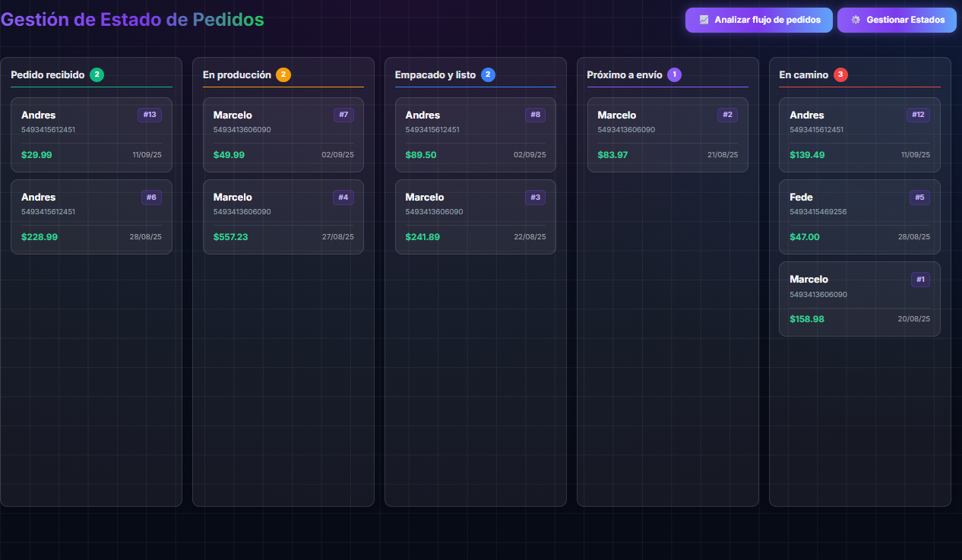
Task: Click the green price $228.99 on Andres' card
Action: click(x=38, y=236)
